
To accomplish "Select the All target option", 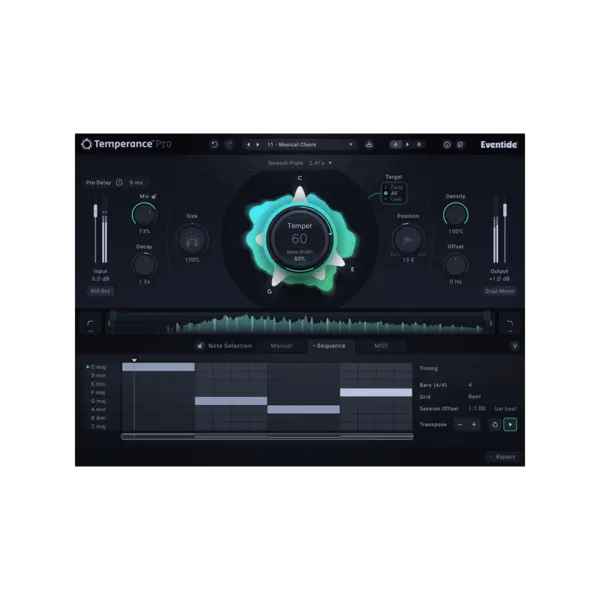I will [392, 193].
